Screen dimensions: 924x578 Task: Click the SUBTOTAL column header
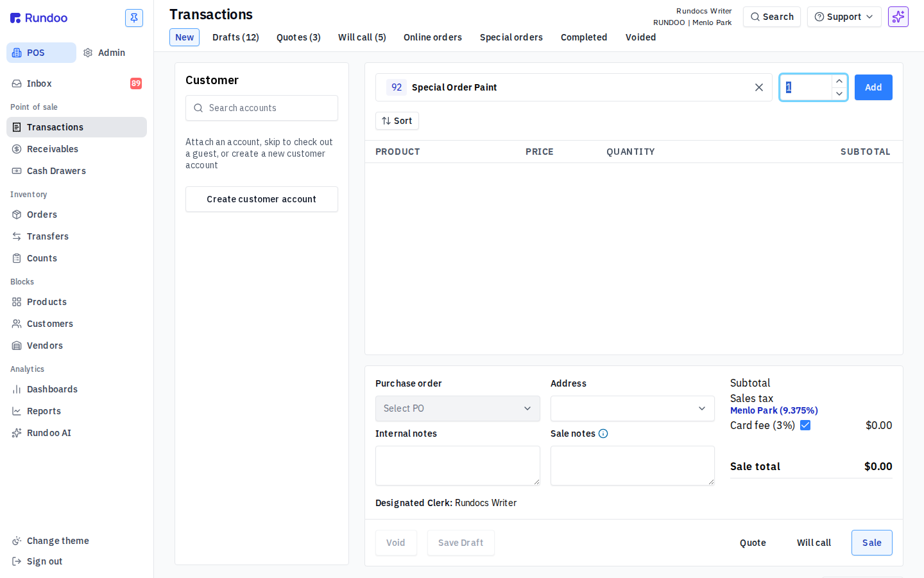[866, 152]
